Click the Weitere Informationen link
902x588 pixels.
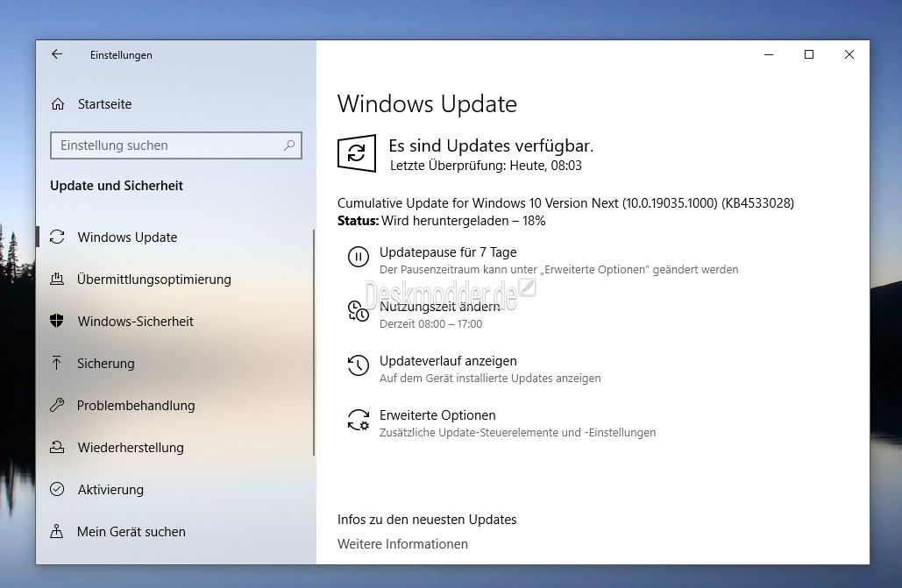(402, 543)
